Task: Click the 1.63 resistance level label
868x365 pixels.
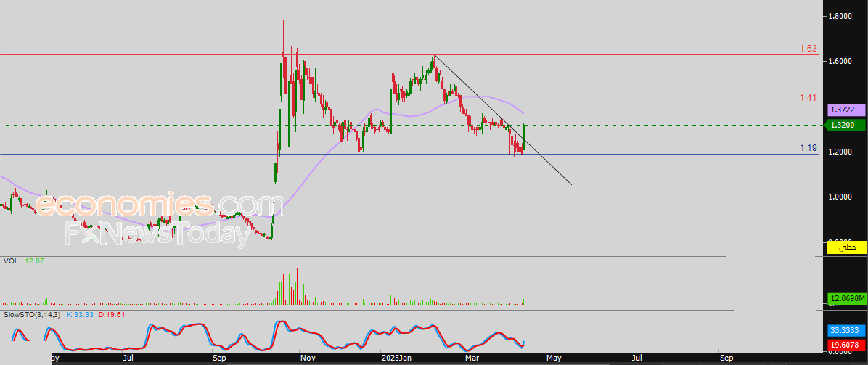Action: point(808,49)
